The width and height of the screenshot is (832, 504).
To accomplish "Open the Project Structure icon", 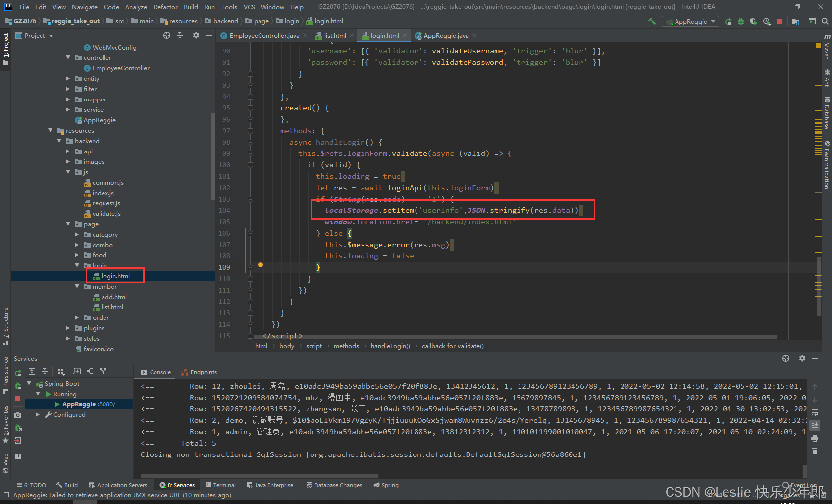I will (x=796, y=21).
